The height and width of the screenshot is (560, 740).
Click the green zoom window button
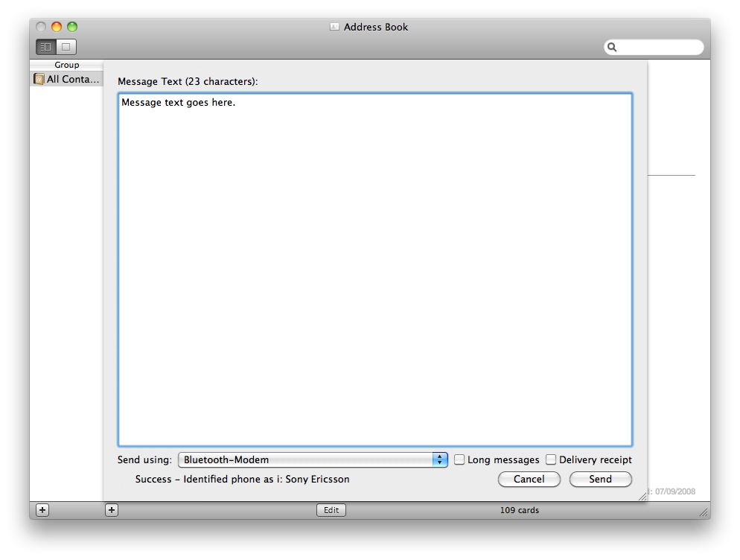72,27
